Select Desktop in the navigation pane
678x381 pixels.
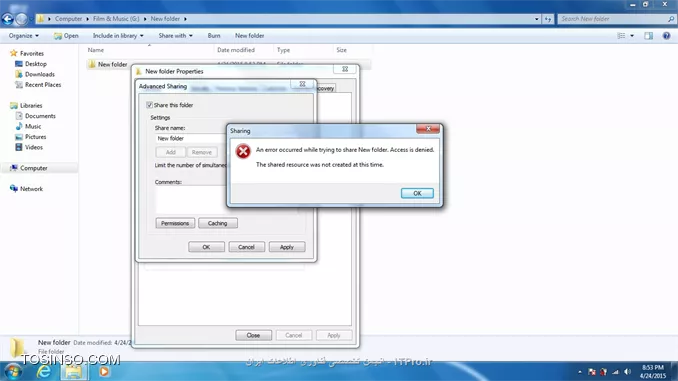click(x=35, y=64)
